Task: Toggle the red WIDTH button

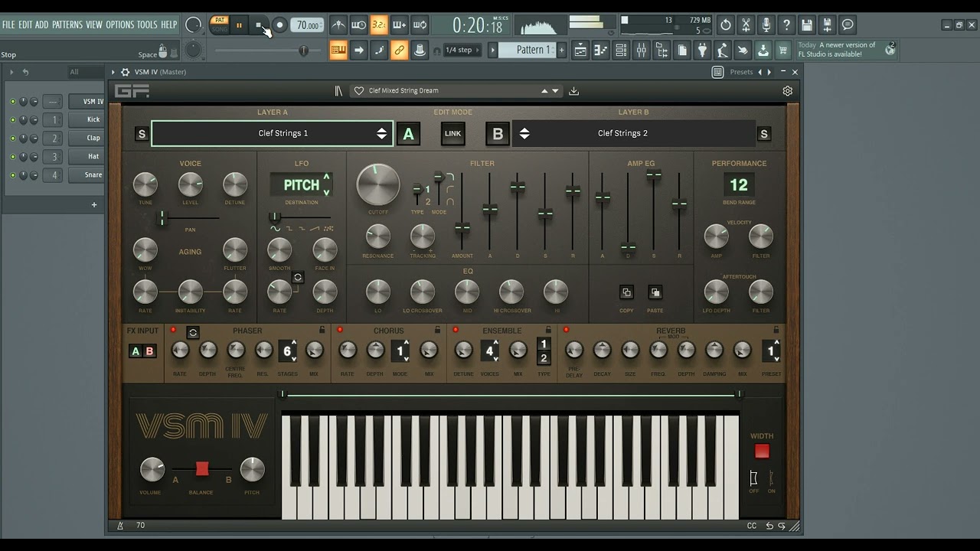Action: 762,452
